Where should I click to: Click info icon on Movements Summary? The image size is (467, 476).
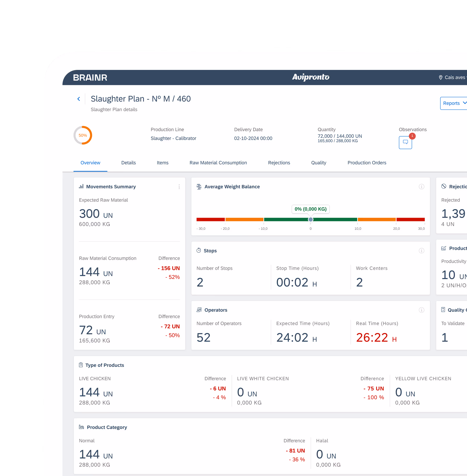point(179,187)
